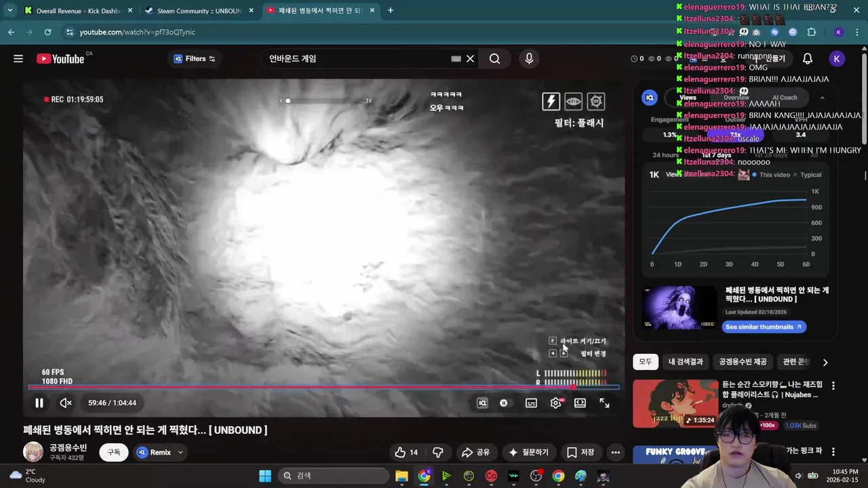Select the 모두 filter chip
Screen dimensions: 868x488
tap(646, 362)
